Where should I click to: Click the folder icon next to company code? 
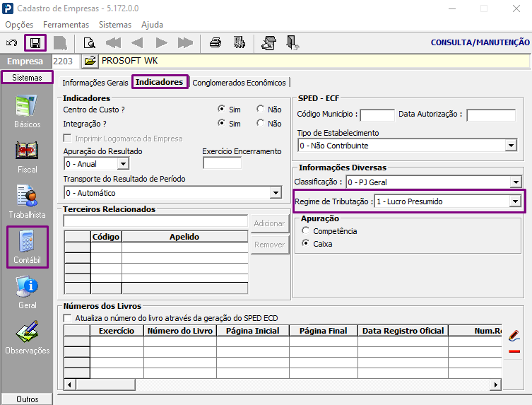click(x=90, y=61)
